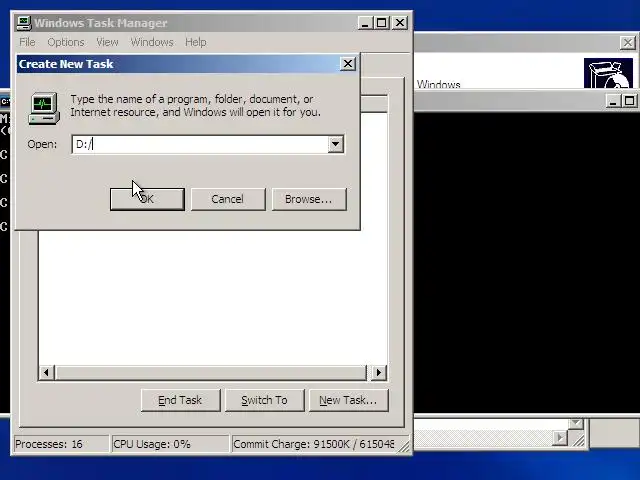Open the Options menu in Task Manager

tap(66, 42)
